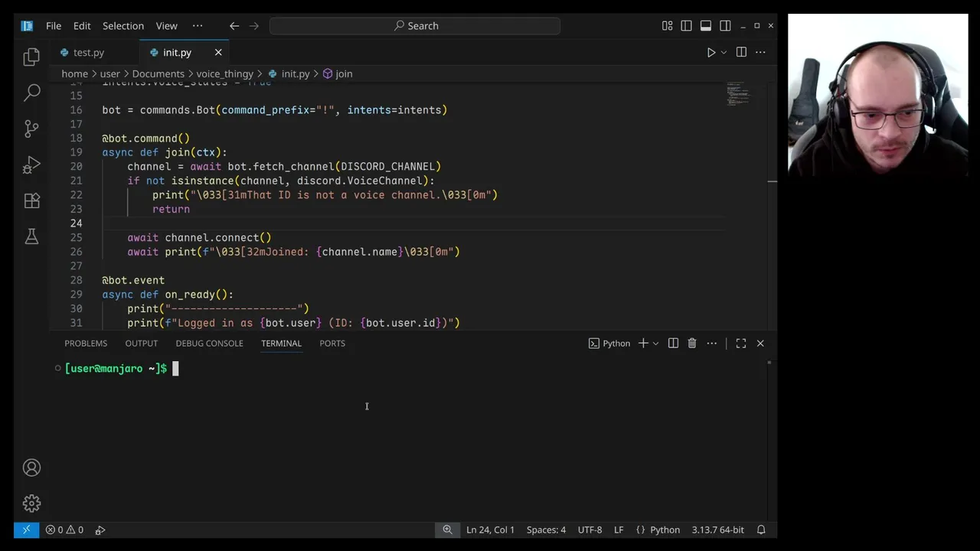Expand the run options dropdown arrow
The image size is (980, 551).
click(x=724, y=52)
